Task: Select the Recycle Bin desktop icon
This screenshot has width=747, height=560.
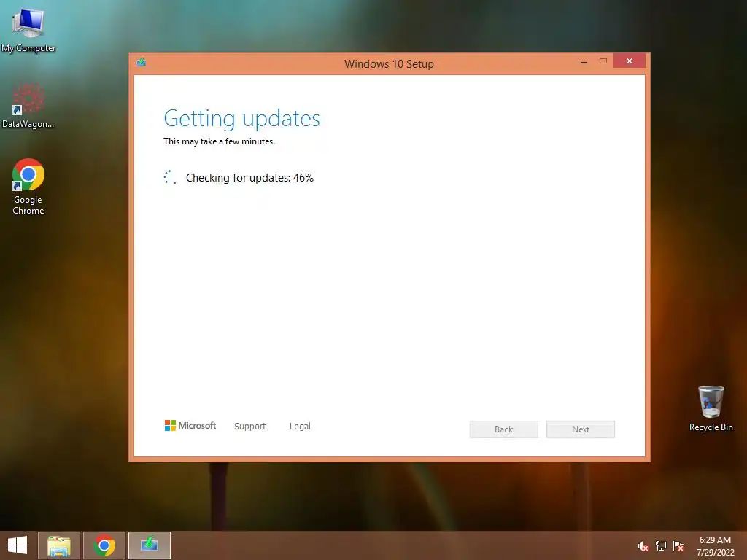Action: tap(711, 408)
